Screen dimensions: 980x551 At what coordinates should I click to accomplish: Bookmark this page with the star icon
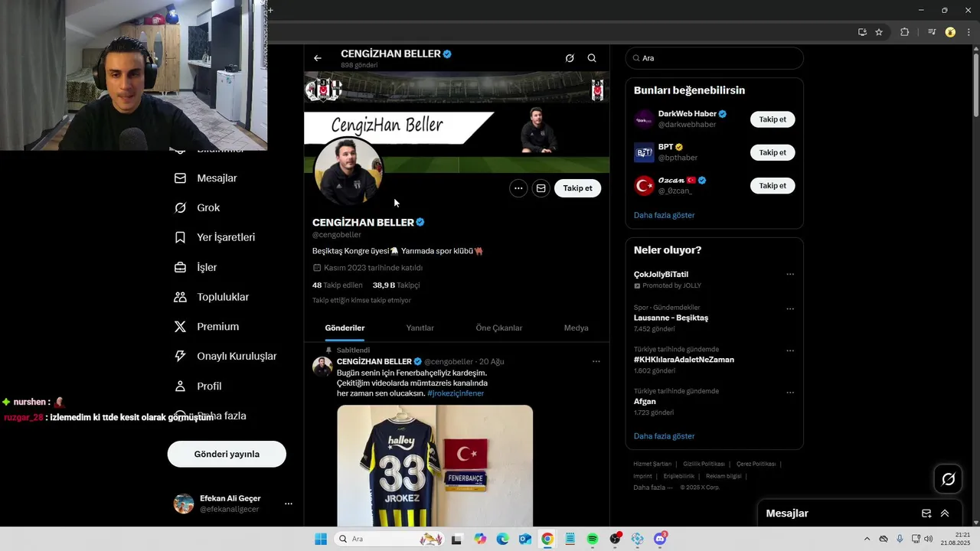point(879,32)
